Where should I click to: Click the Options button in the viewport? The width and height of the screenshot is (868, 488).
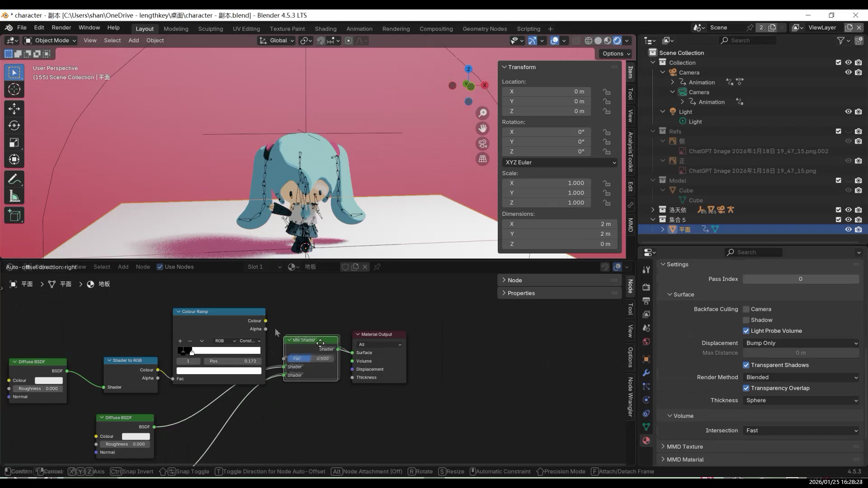[616, 53]
